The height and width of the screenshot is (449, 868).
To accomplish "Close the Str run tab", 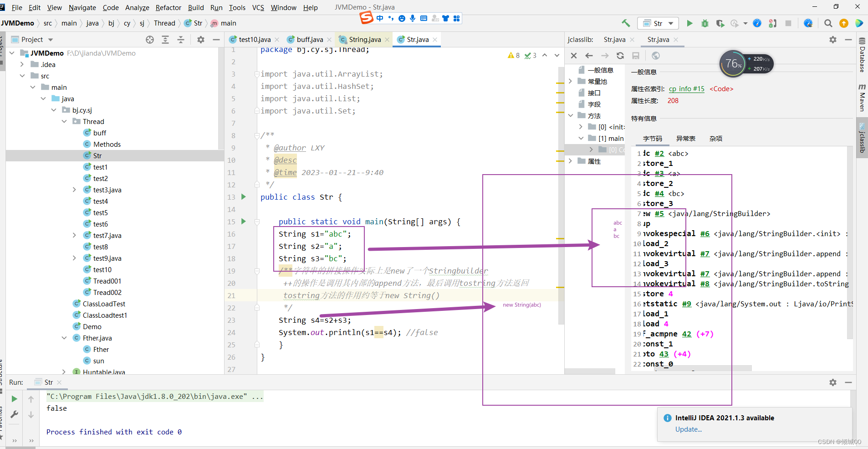I will coord(59,382).
